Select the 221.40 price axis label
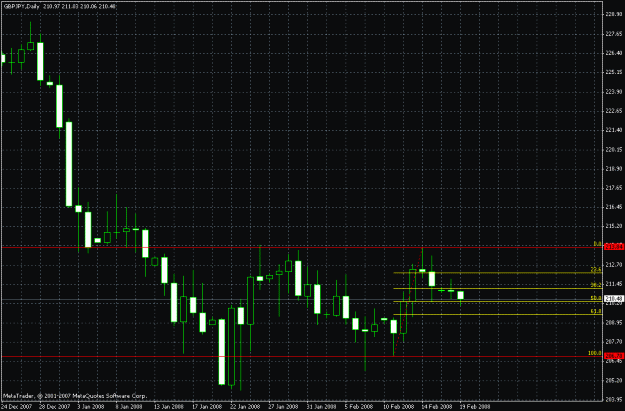The image size is (625, 411). tap(614, 130)
